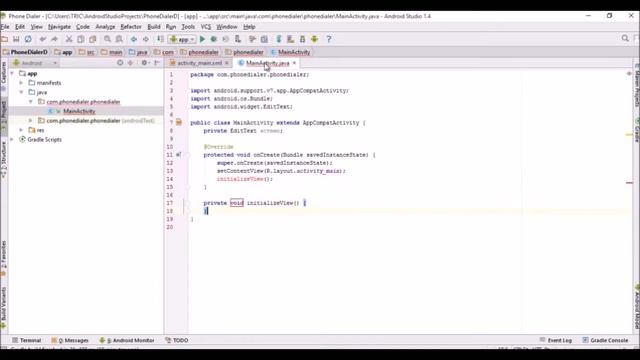Open the Event Log
This screenshot has width=640, height=360.
(x=556, y=340)
